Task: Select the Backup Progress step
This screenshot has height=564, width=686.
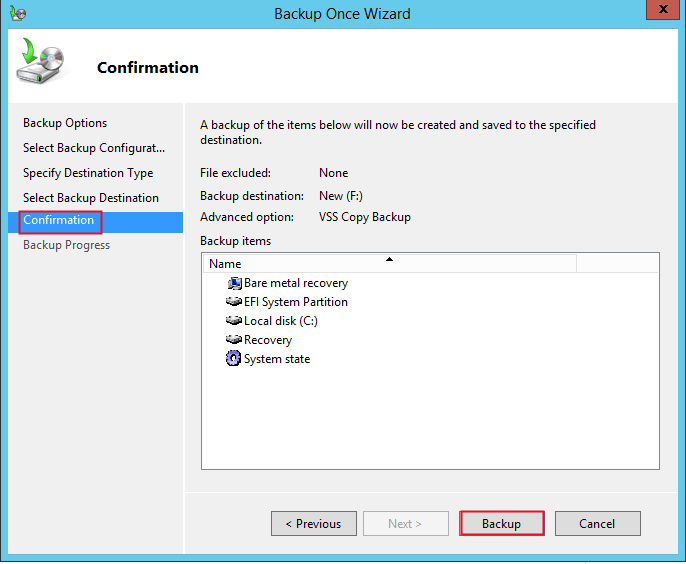Action: [x=66, y=245]
